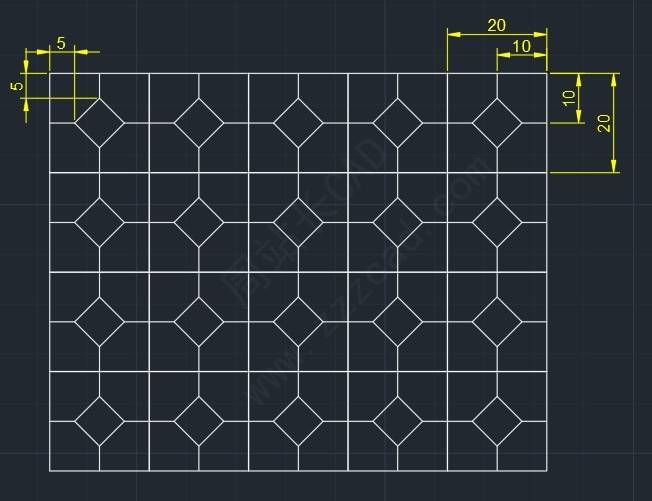Click the diamond in third row, third column
Image resolution: width=652 pixels, height=501 pixels.
point(298,321)
